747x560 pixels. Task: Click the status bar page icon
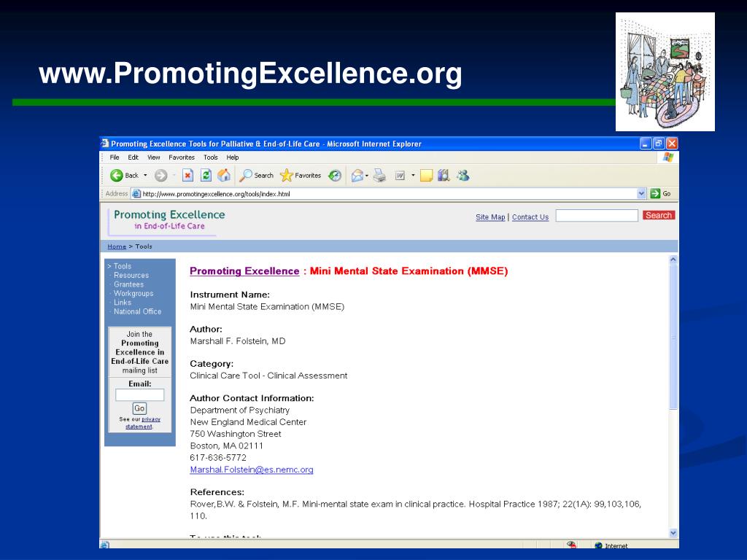pyautogui.click(x=105, y=545)
